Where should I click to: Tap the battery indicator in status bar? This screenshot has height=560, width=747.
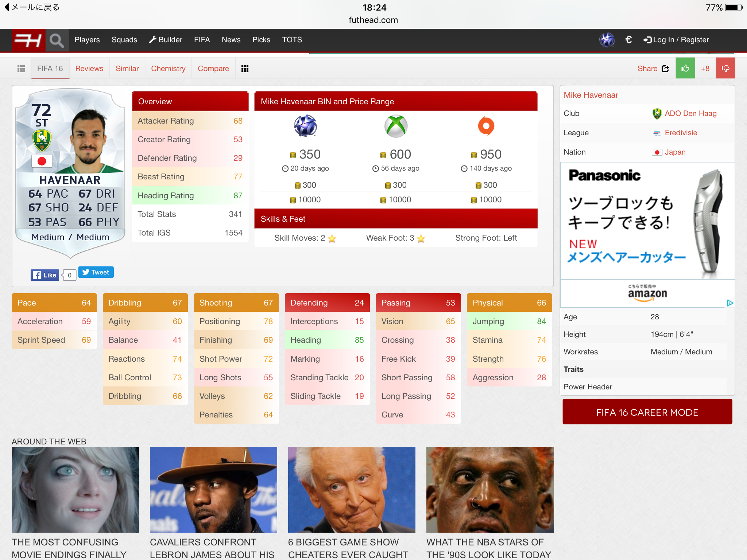click(734, 7)
